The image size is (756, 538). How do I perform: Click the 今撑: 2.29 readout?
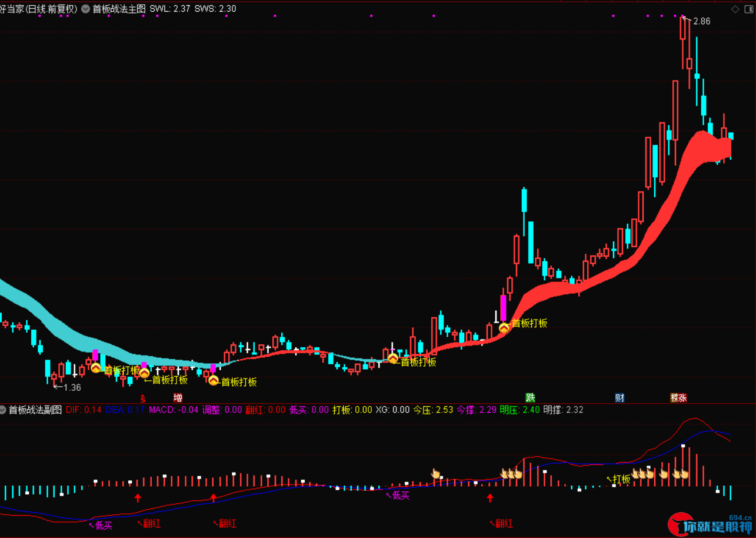[x=477, y=410]
